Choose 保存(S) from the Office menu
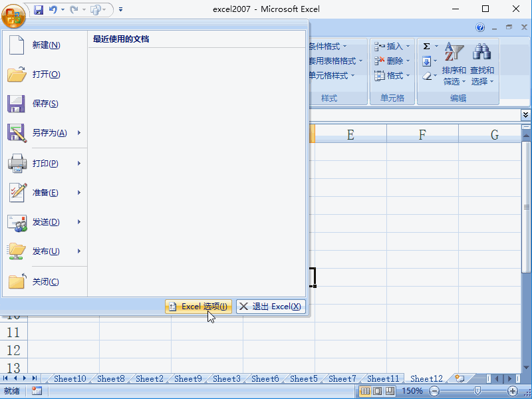 [x=45, y=104]
